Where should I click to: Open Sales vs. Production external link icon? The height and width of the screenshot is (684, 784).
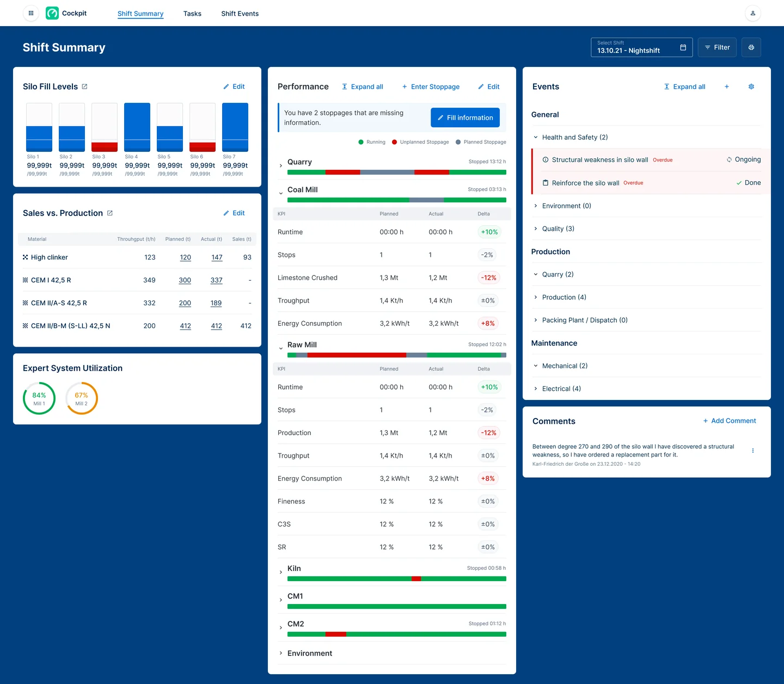[x=110, y=213]
